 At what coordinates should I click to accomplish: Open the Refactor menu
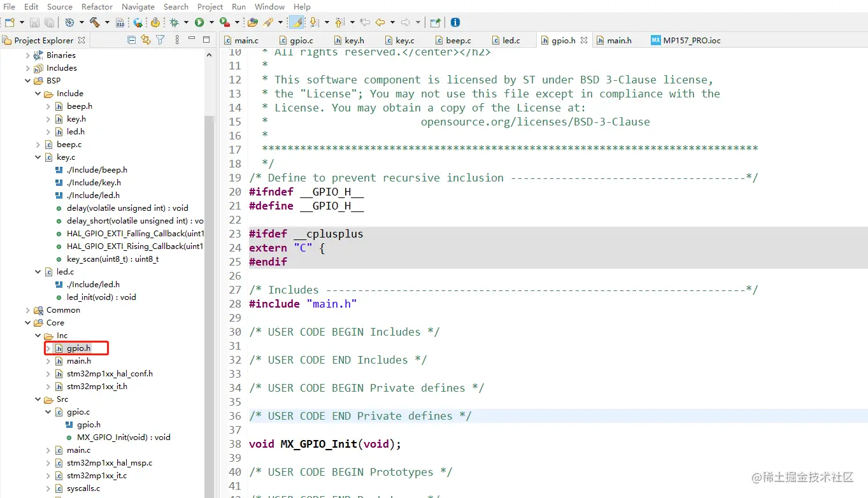(x=97, y=6)
